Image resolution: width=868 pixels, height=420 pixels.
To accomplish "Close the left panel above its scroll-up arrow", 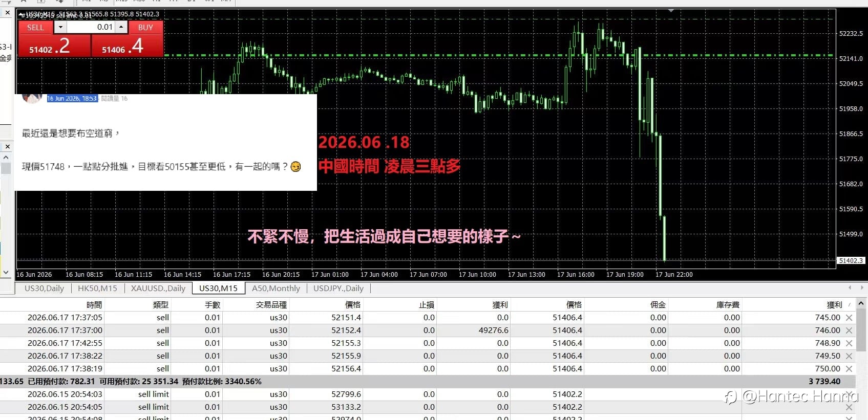I will [x=7, y=147].
